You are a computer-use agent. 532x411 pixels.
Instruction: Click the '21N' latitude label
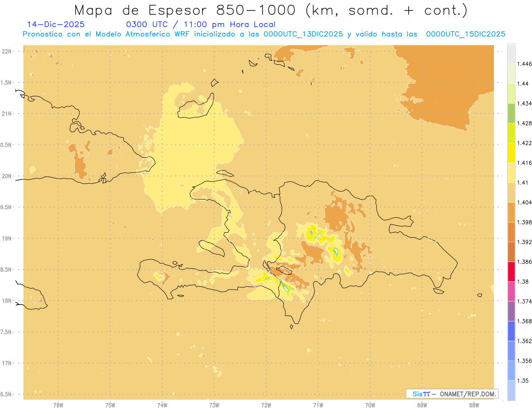[x=7, y=114]
